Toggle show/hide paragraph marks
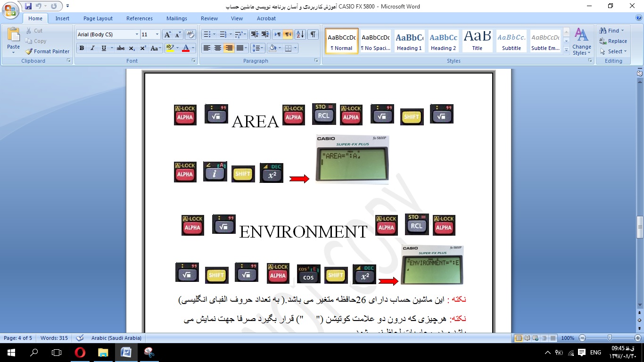Viewport: 644px width, 362px height. pos(313,34)
